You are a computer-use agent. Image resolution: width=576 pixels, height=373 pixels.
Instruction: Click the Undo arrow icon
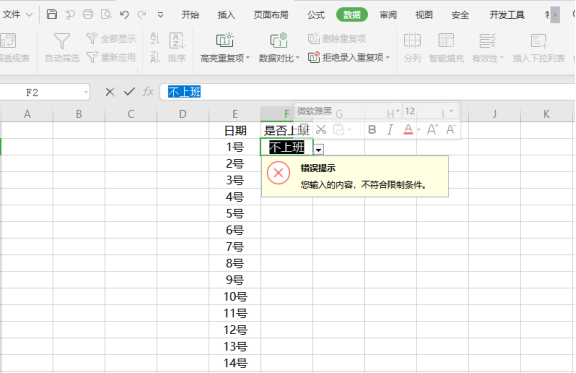124,14
